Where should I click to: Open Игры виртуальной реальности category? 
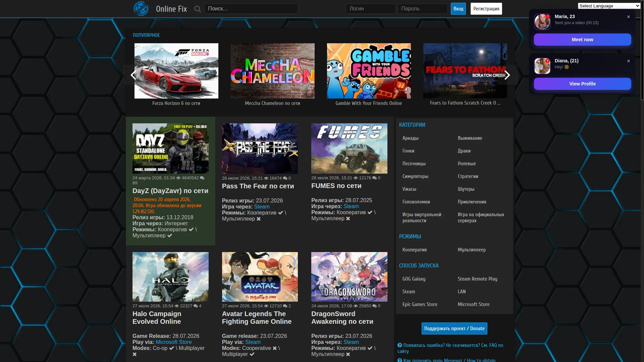422,218
